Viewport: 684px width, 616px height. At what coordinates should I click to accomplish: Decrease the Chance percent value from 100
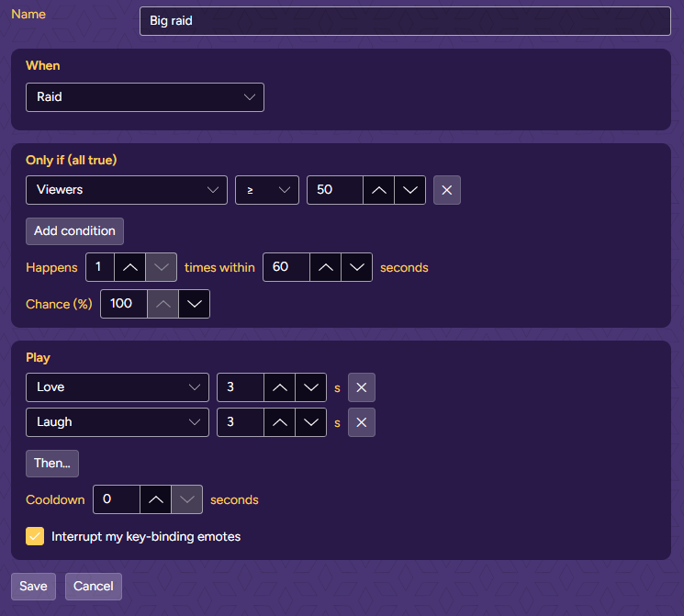tap(194, 304)
